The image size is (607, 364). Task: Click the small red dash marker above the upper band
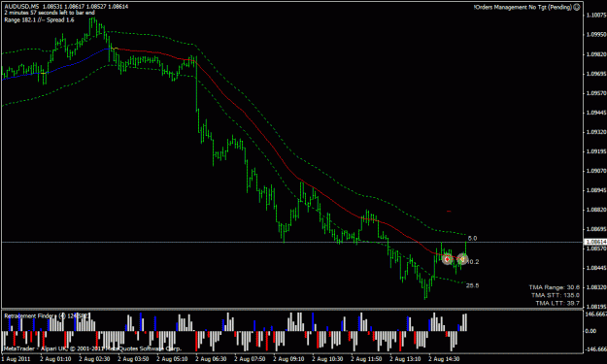pyautogui.click(x=449, y=212)
